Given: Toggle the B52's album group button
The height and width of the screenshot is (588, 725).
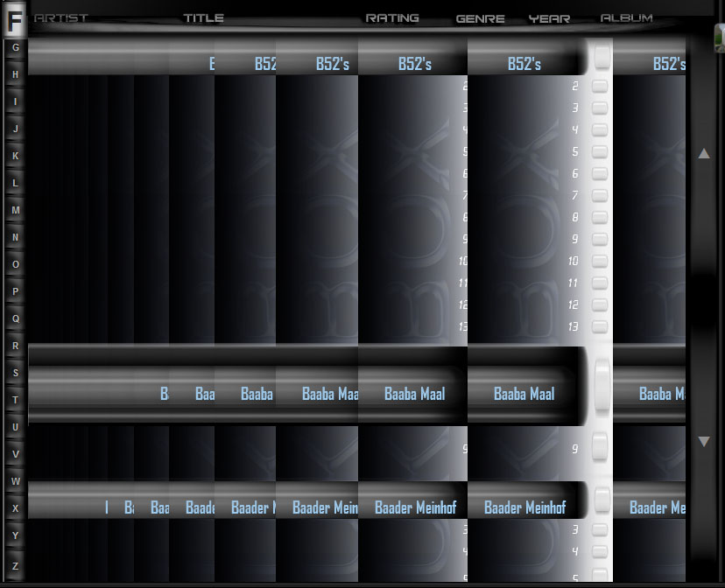Looking at the screenshot, I should pos(602,58).
